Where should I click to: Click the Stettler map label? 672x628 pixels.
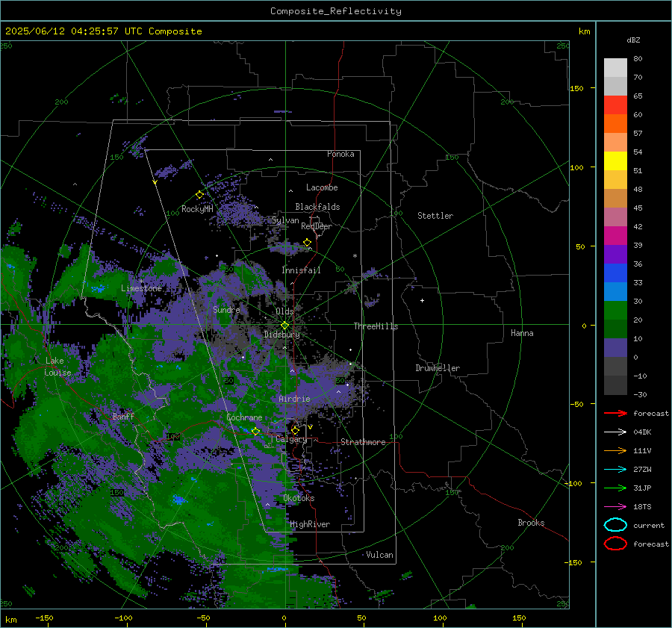(x=435, y=216)
